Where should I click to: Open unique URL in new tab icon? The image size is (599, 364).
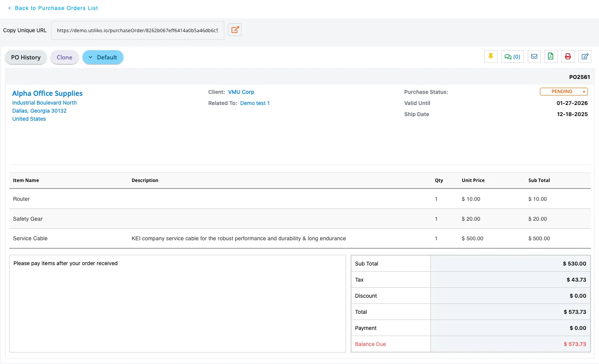[x=235, y=30]
